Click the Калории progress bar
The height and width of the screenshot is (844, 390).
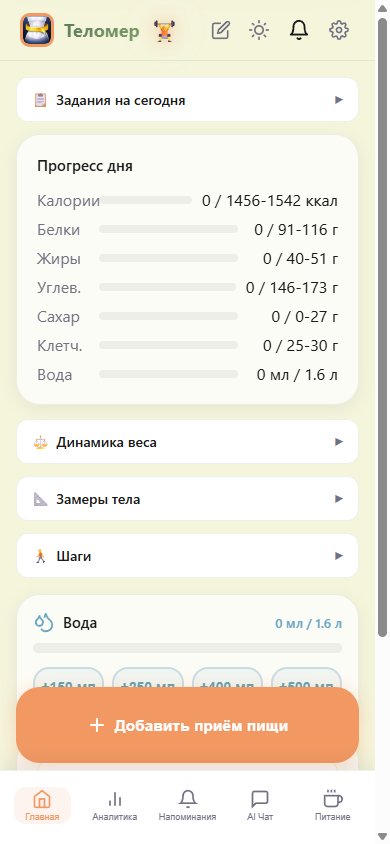[146, 200]
